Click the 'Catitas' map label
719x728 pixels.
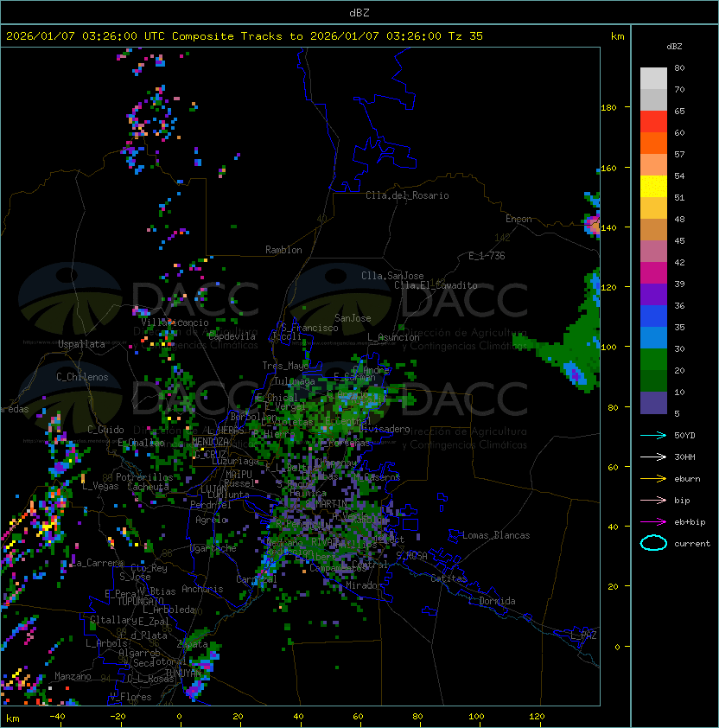pyautogui.click(x=449, y=578)
